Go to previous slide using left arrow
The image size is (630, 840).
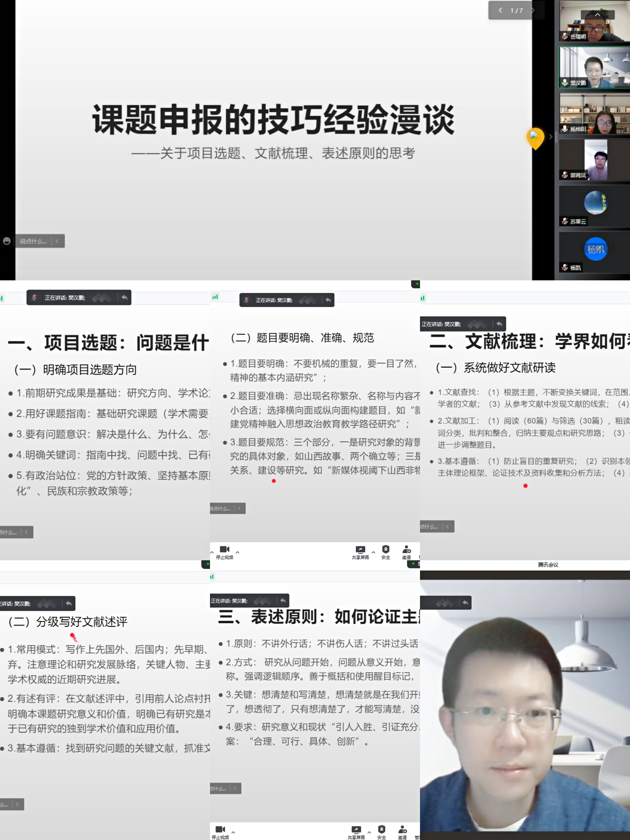click(500, 10)
